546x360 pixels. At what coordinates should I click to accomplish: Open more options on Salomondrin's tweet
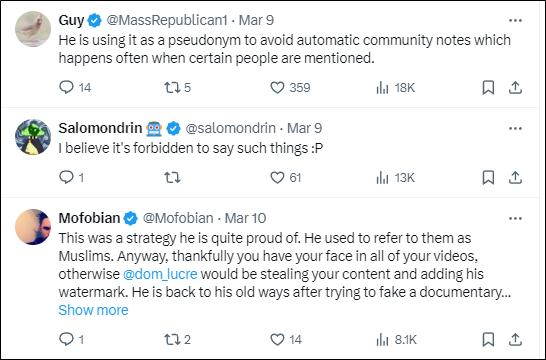click(515, 128)
